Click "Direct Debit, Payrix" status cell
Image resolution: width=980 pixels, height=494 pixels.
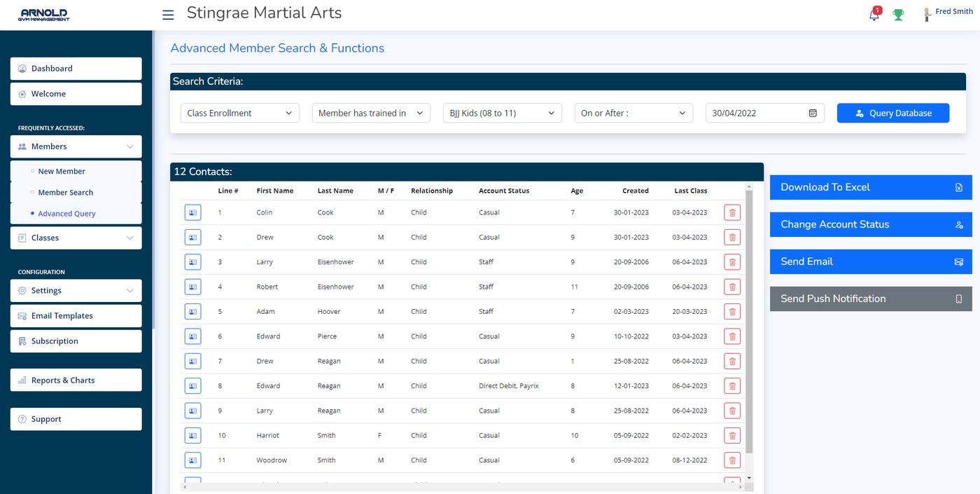tap(509, 386)
